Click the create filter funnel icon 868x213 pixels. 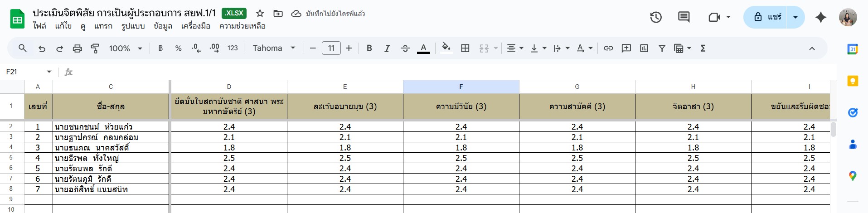[x=662, y=48]
